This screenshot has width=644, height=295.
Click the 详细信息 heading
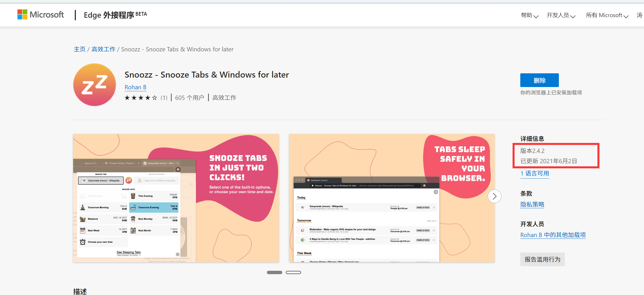[532, 139]
